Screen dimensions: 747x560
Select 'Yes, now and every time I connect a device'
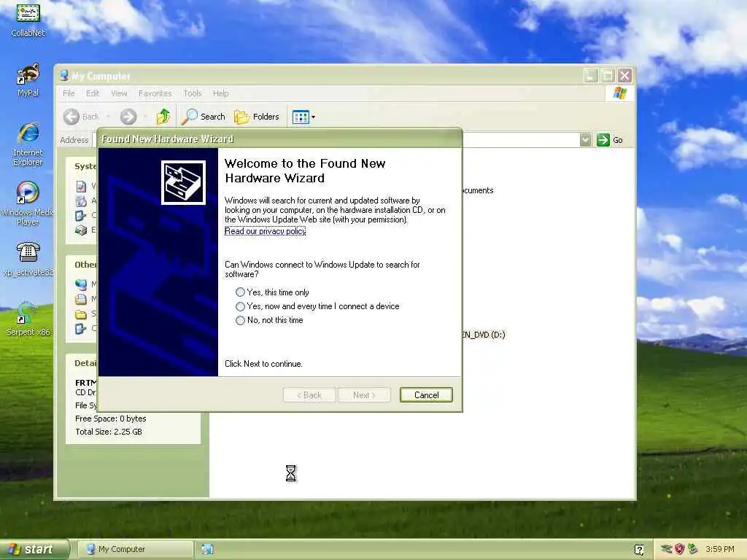pos(318,306)
